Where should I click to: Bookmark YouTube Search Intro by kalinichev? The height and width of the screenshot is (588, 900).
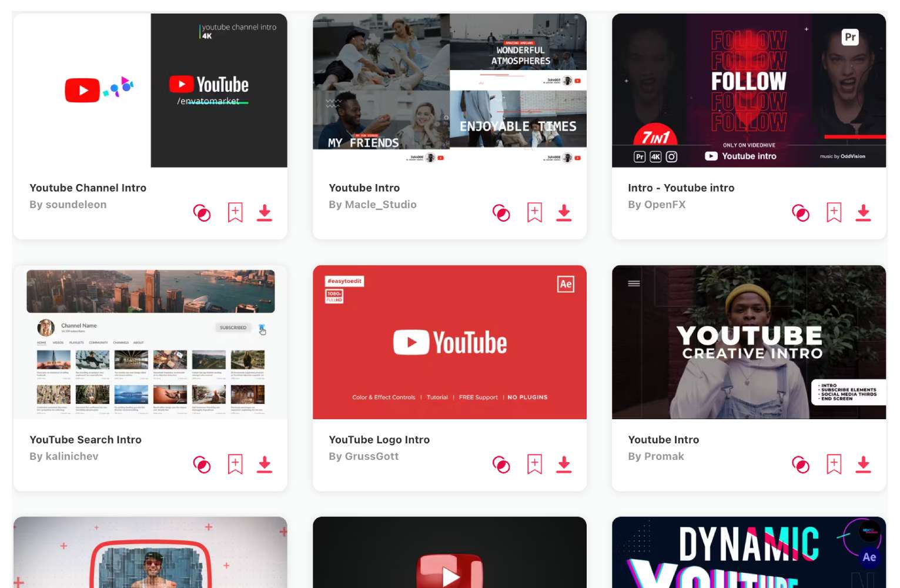235,464
